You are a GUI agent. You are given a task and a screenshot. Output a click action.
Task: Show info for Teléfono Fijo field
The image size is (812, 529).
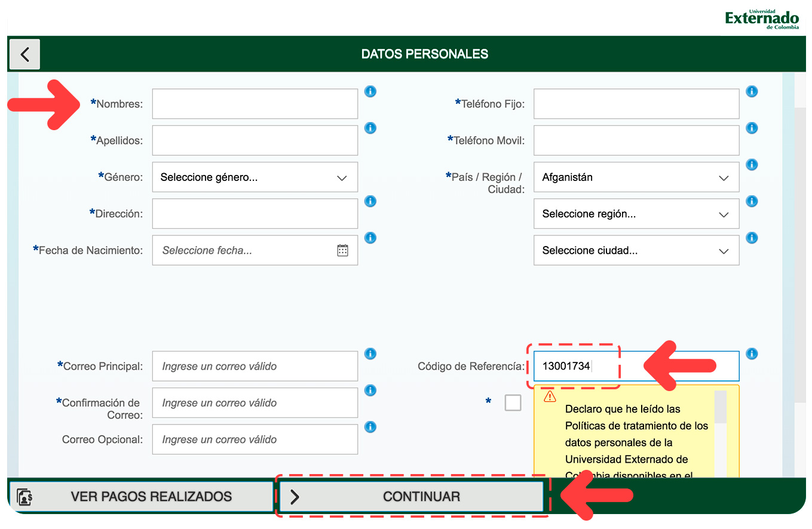(752, 91)
